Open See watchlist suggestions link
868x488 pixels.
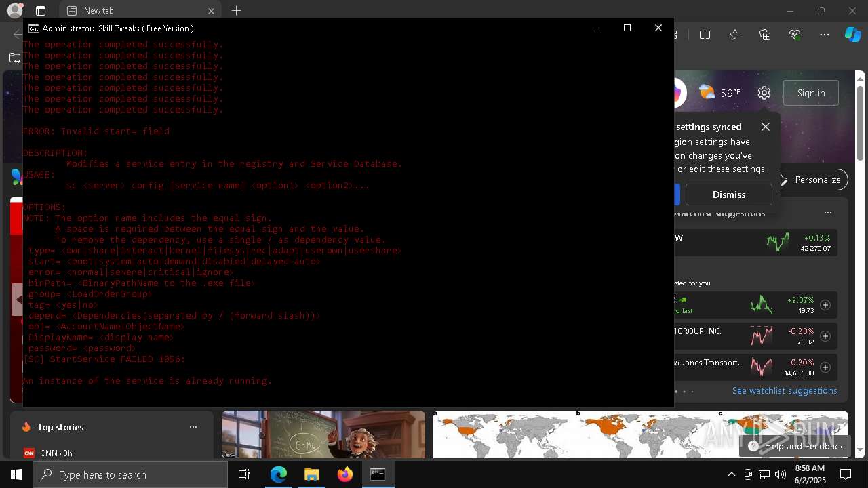tap(785, 390)
